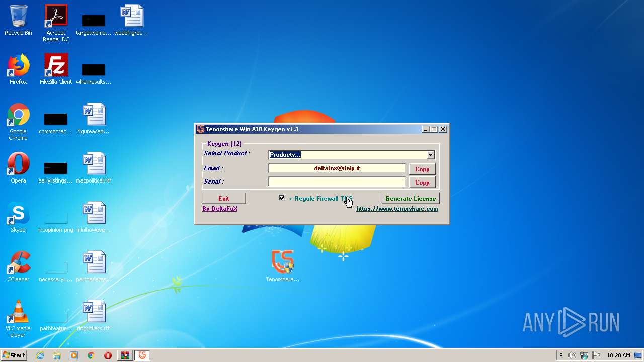644x362 pixels.
Task: Select Google Chrome desktop shortcut
Action: (x=18, y=122)
